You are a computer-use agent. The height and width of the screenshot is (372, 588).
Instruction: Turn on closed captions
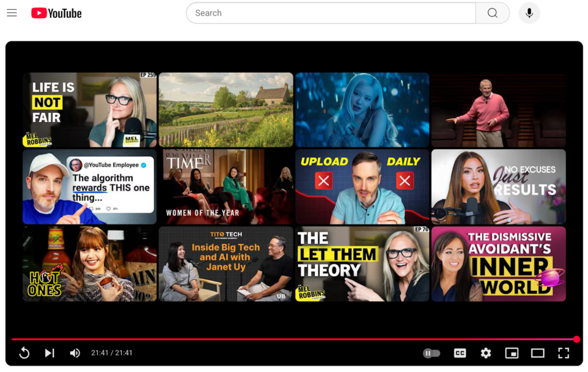pyautogui.click(x=460, y=353)
